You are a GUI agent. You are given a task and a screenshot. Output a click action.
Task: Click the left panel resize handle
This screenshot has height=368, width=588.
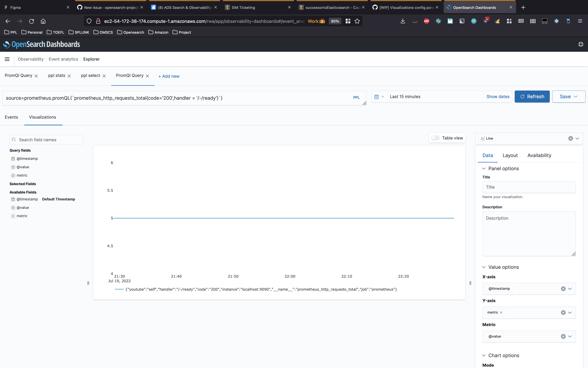tap(88, 283)
